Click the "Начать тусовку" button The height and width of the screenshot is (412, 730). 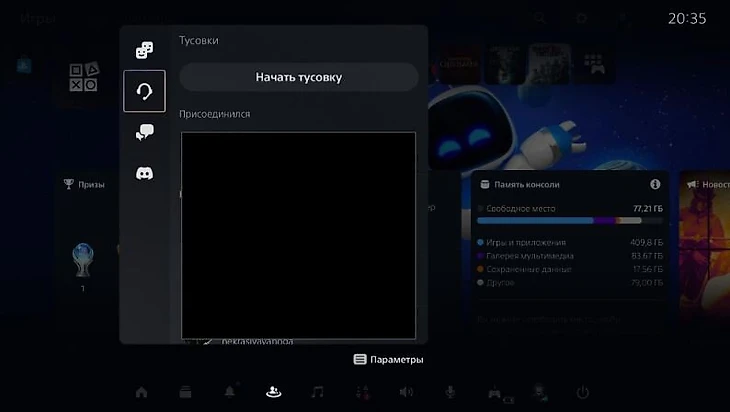[x=298, y=77]
